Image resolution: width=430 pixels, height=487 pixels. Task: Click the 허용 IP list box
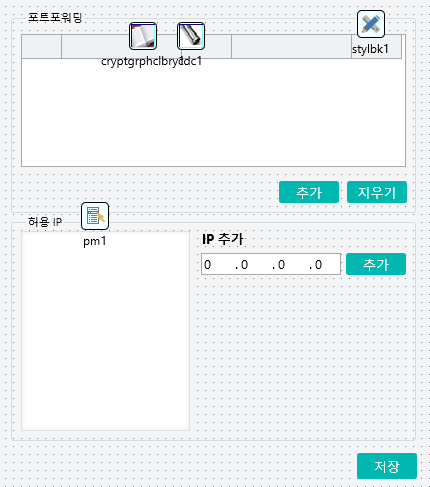(106, 331)
